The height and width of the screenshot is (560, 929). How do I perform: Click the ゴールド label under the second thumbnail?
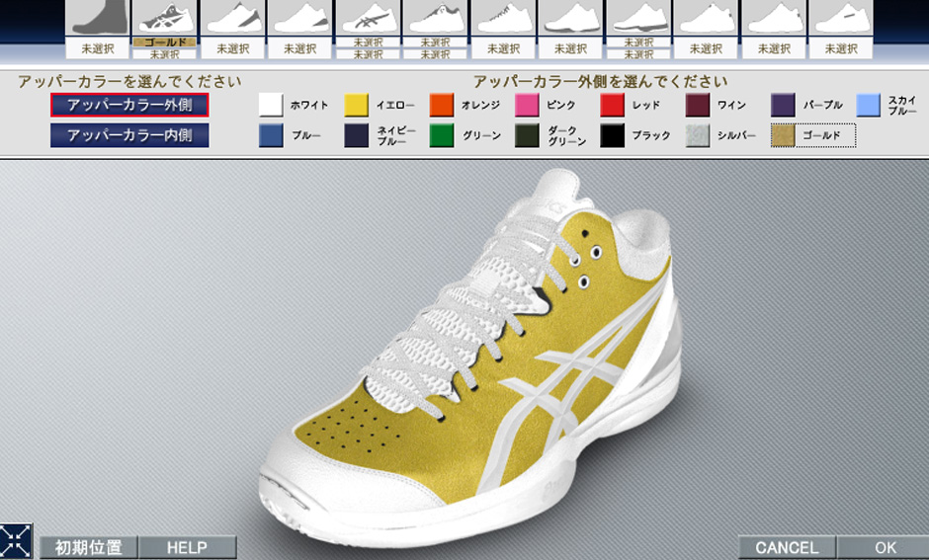(165, 42)
